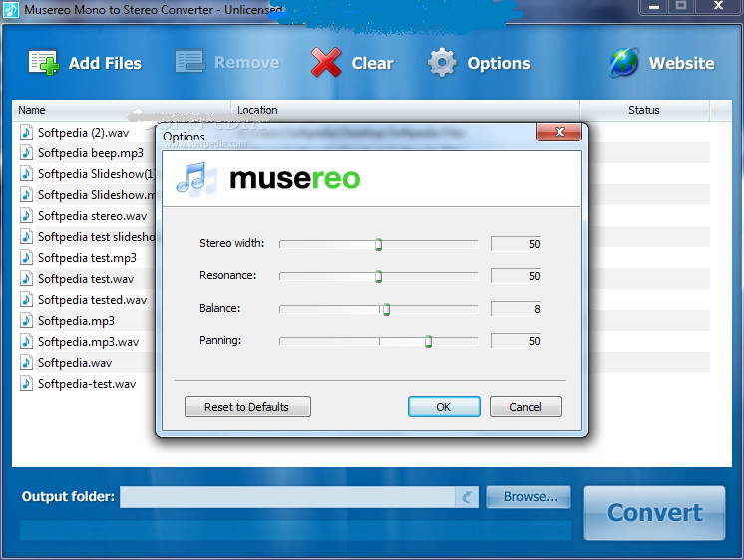Image resolution: width=744 pixels, height=560 pixels.
Task: Click the Stereo width value field
Action: pyautogui.click(x=516, y=244)
